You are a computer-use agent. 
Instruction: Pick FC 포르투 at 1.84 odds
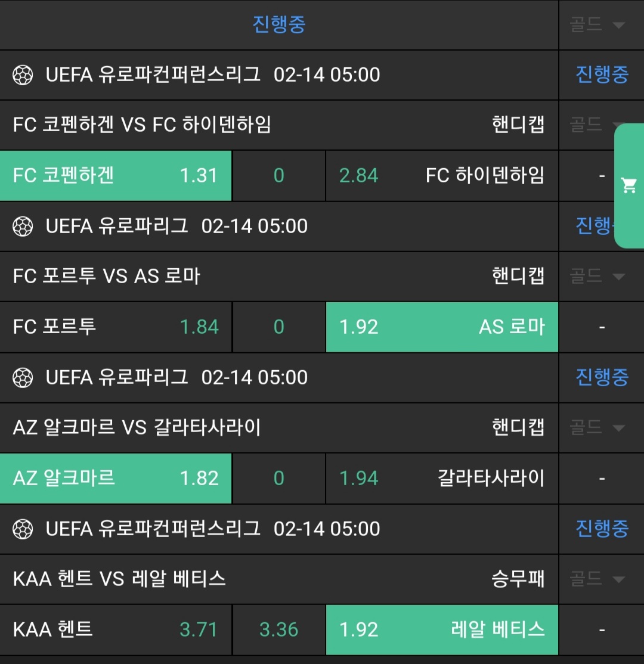(x=116, y=327)
